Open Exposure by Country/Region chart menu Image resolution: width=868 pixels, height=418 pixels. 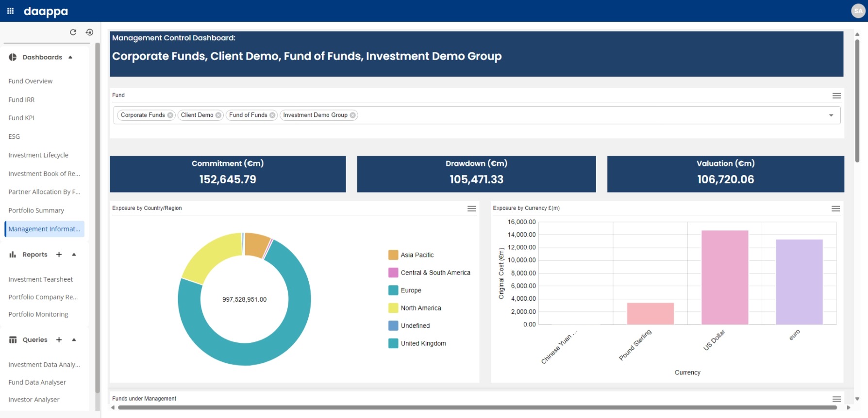tap(471, 209)
